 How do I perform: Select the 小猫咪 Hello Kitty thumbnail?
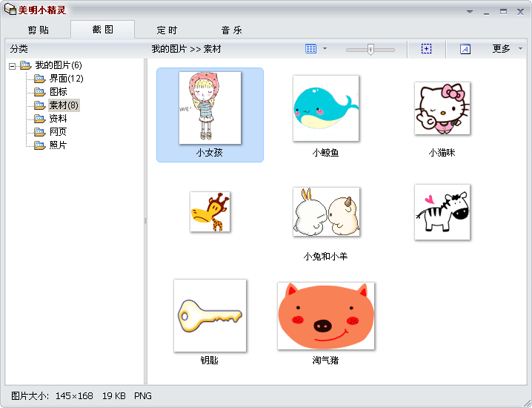442,108
